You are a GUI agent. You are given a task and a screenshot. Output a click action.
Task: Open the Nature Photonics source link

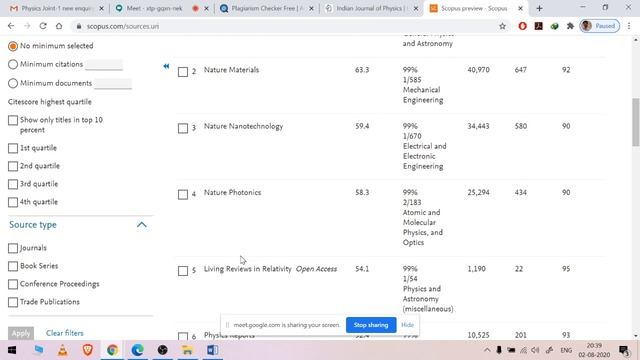click(232, 192)
